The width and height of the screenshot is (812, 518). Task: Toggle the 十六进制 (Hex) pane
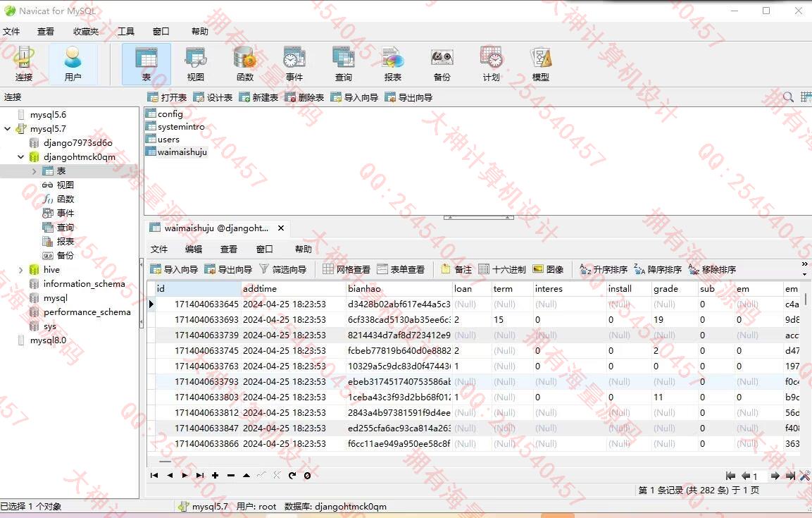502,269
